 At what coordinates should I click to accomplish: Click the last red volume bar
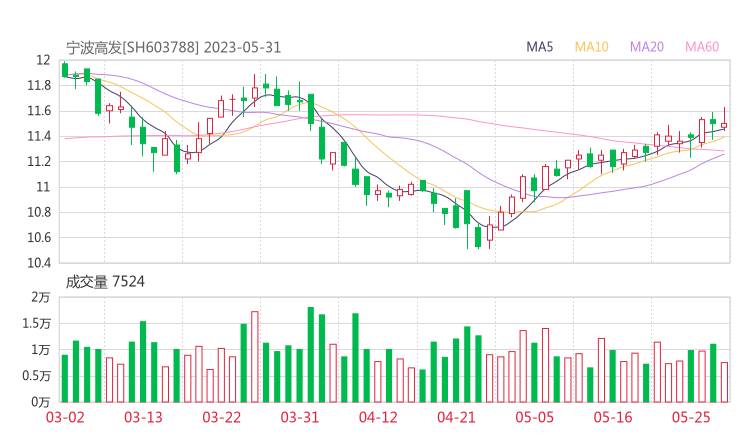(x=724, y=382)
